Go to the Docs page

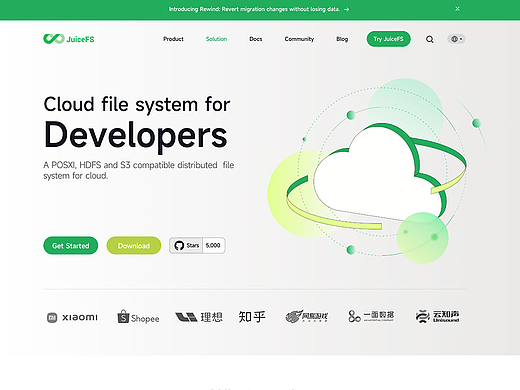coord(256,39)
